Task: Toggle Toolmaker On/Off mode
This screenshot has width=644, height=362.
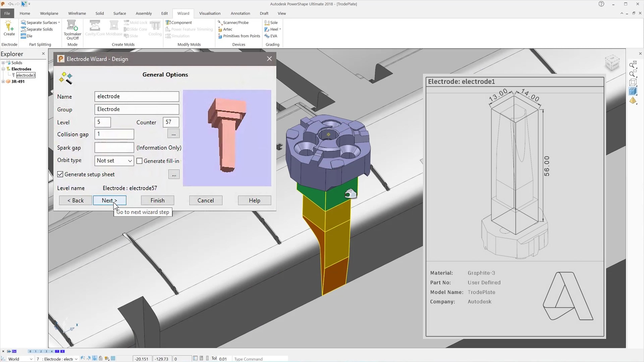Action: tap(72, 30)
